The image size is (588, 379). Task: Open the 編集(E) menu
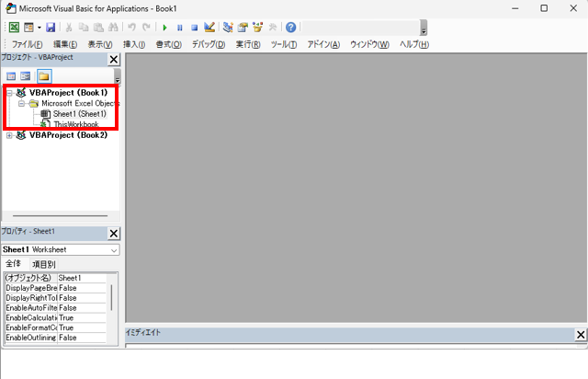65,44
